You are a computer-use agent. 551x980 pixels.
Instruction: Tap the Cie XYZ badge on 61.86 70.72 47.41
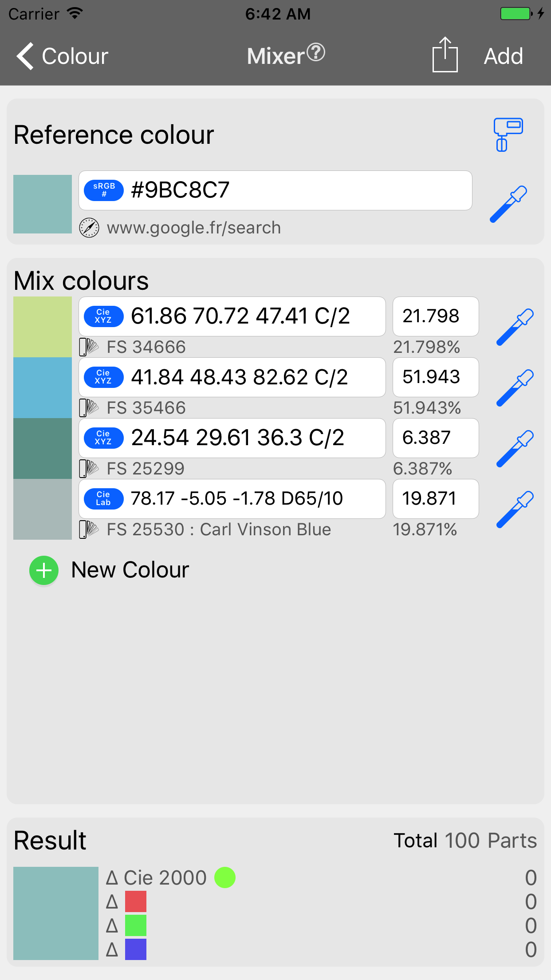(x=104, y=316)
